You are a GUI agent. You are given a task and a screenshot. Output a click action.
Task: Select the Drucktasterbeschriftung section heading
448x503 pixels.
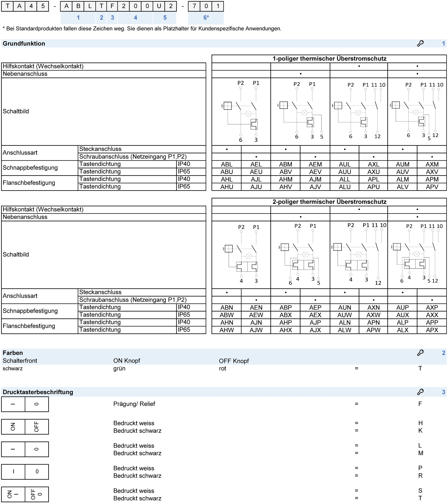point(38,392)
